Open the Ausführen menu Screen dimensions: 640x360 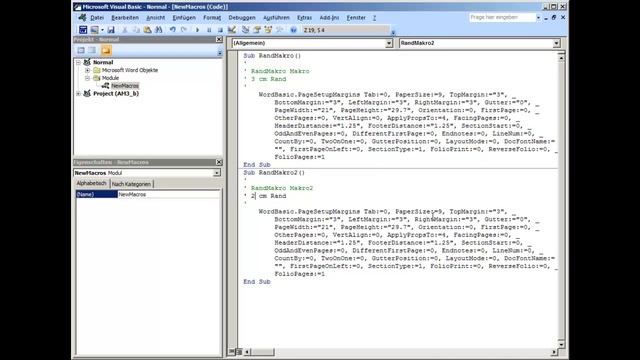(x=276, y=18)
